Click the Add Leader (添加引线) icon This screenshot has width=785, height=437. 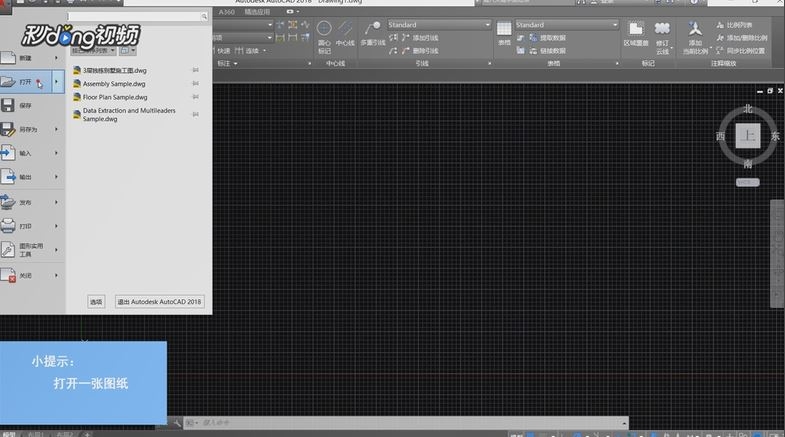(406, 38)
